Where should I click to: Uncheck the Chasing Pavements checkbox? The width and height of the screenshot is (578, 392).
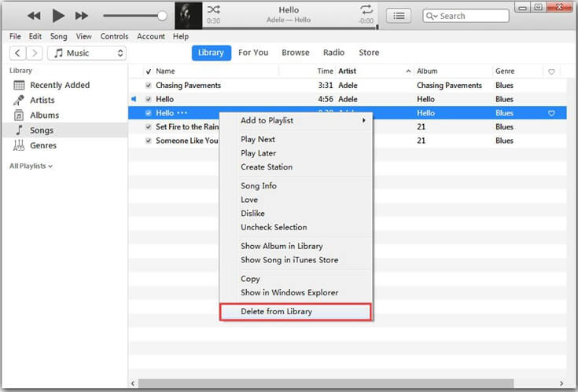149,85
